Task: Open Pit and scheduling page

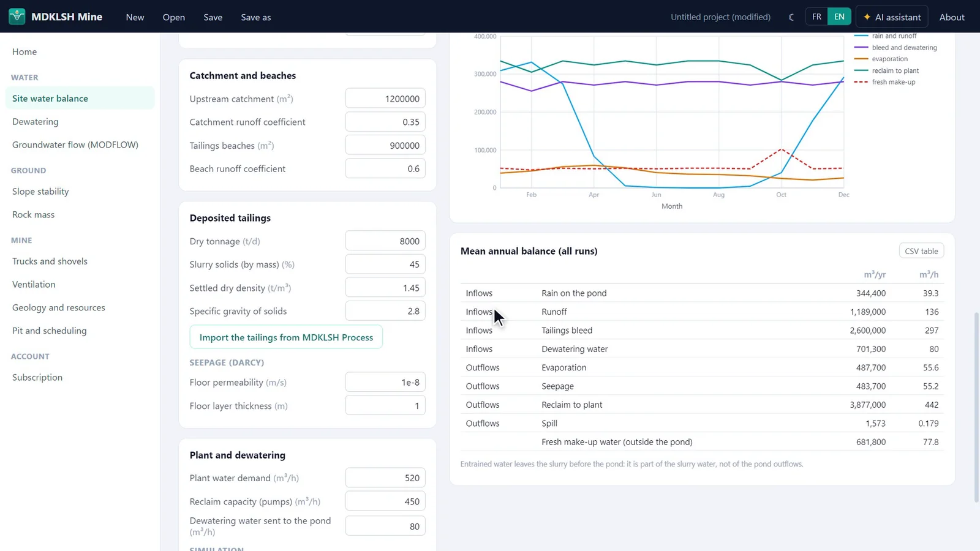Action: pos(80,331)
